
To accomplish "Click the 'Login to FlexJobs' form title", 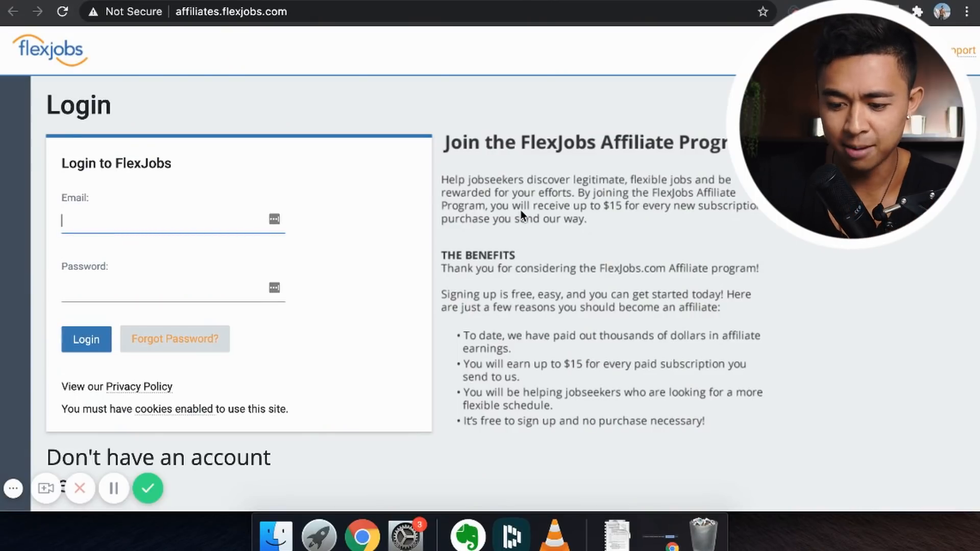I will (116, 163).
